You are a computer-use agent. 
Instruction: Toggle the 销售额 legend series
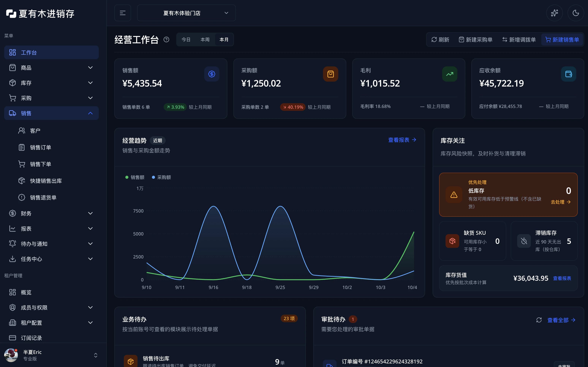135,177
